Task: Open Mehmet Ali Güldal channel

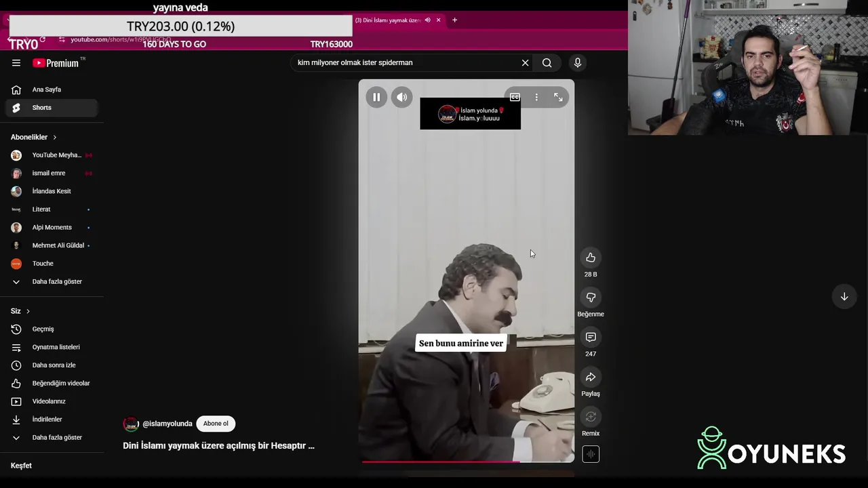Action: click(x=52, y=245)
